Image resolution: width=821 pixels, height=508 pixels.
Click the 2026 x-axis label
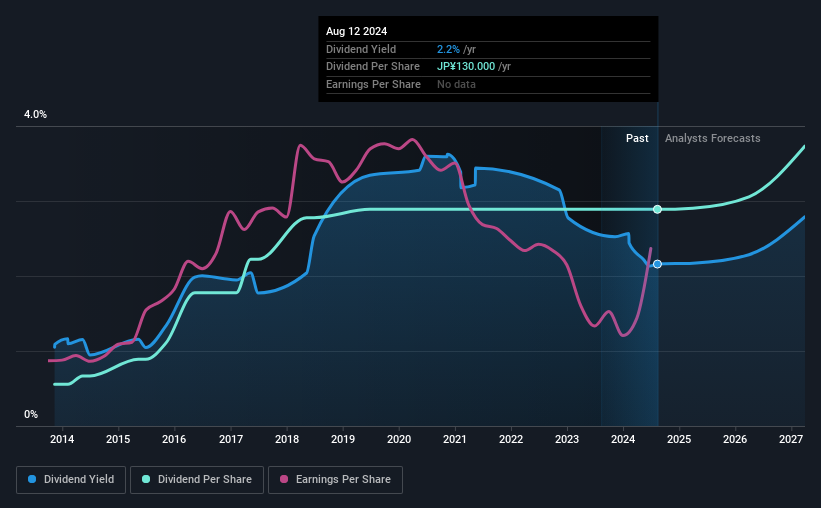coord(735,439)
